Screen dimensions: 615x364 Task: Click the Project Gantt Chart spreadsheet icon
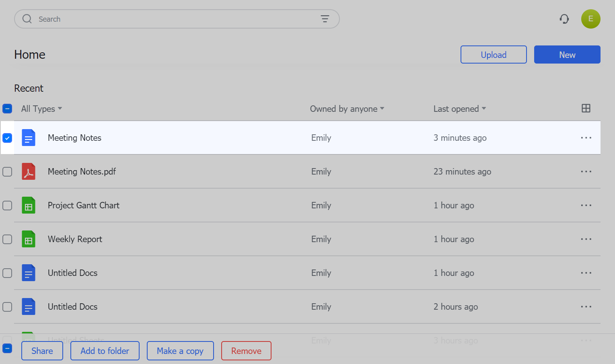pyautogui.click(x=29, y=206)
